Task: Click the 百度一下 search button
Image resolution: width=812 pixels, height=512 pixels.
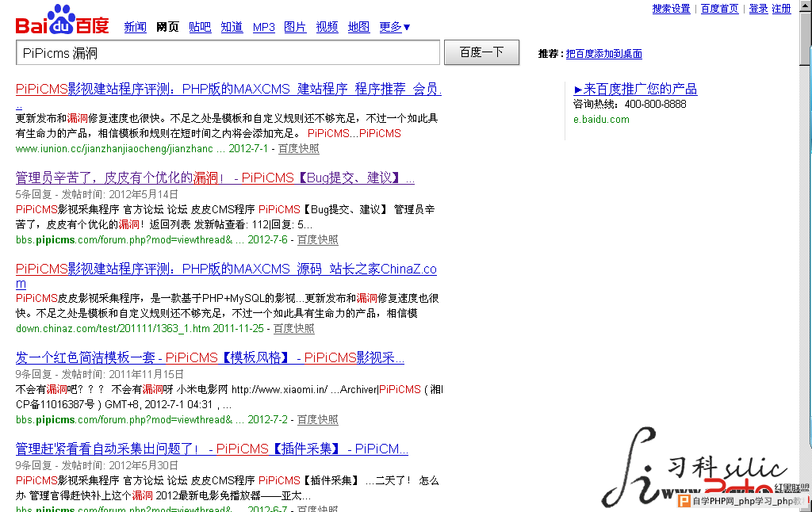Action: click(481, 52)
